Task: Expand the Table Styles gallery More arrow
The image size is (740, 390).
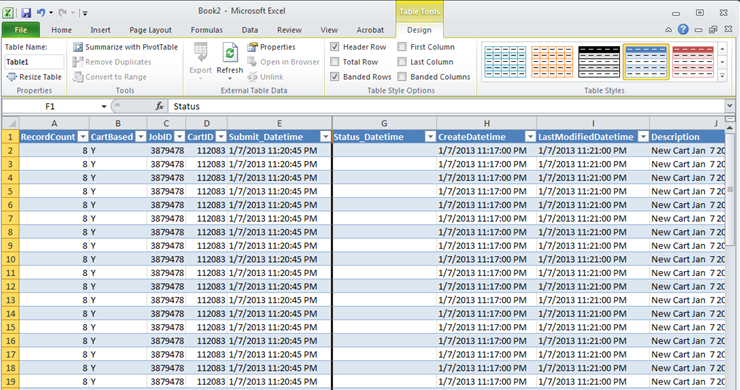Action: pos(722,76)
